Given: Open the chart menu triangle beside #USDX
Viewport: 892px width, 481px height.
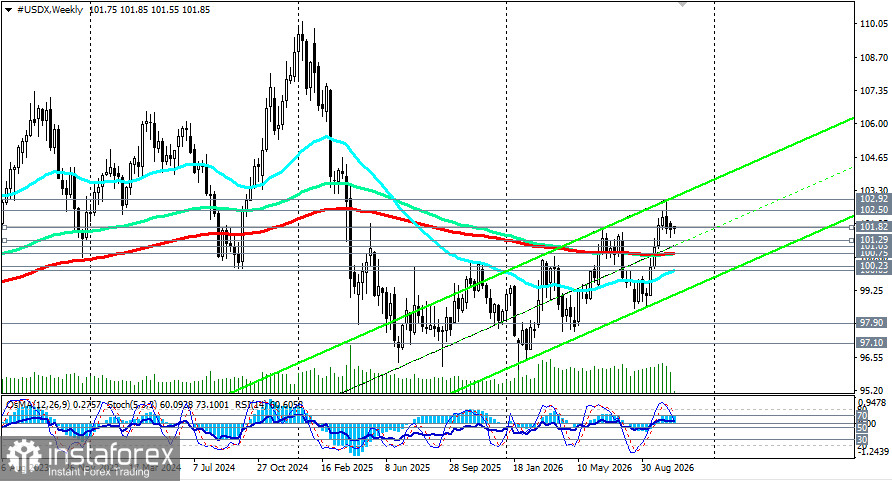Looking at the screenshot, I should 9,10.
